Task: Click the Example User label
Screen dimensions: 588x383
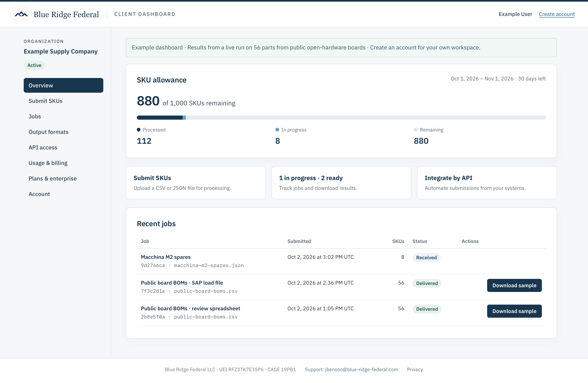Action: coord(515,14)
